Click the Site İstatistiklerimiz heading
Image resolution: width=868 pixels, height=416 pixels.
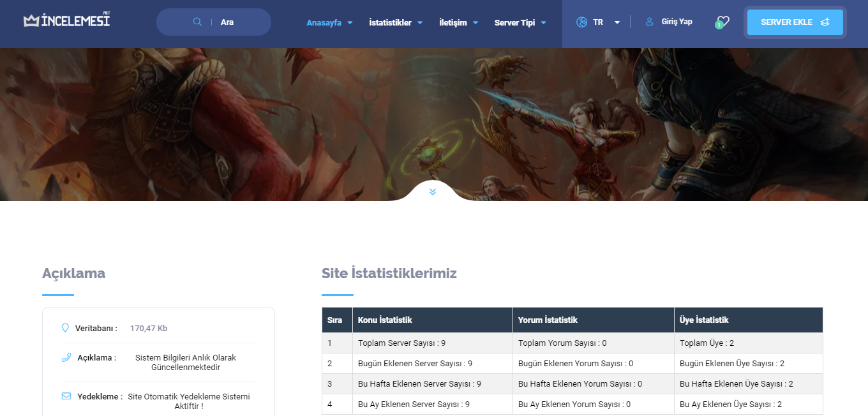(x=389, y=273)
